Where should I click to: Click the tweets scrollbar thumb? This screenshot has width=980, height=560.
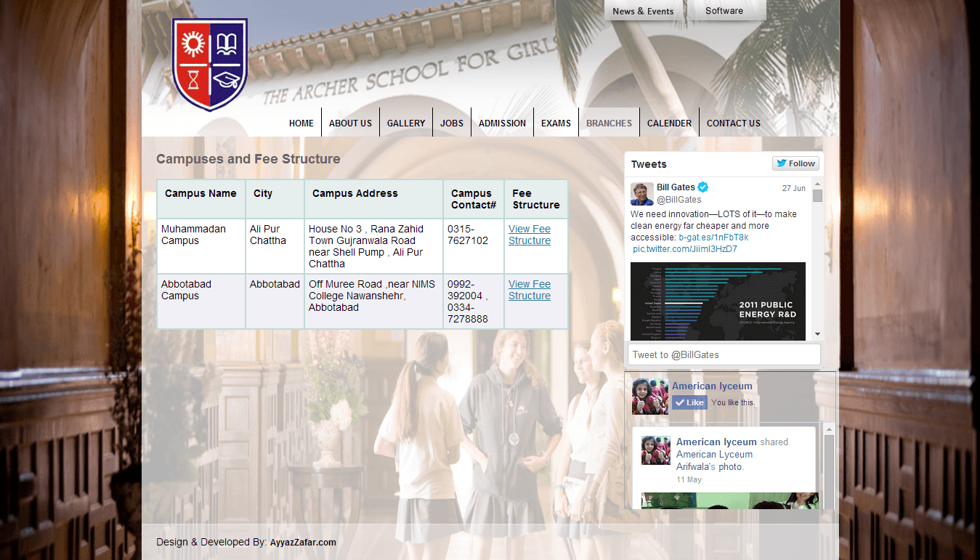(x=818, y=196)
